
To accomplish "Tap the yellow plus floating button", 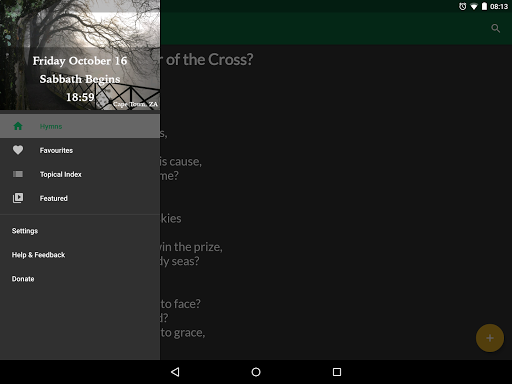I will (490, 338).
